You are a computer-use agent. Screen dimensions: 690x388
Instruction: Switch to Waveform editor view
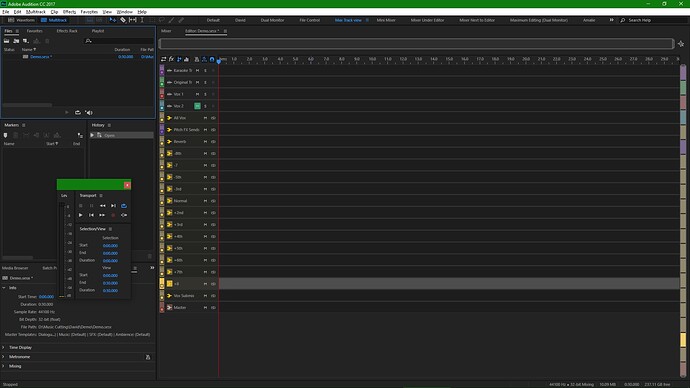coord(21,20)
